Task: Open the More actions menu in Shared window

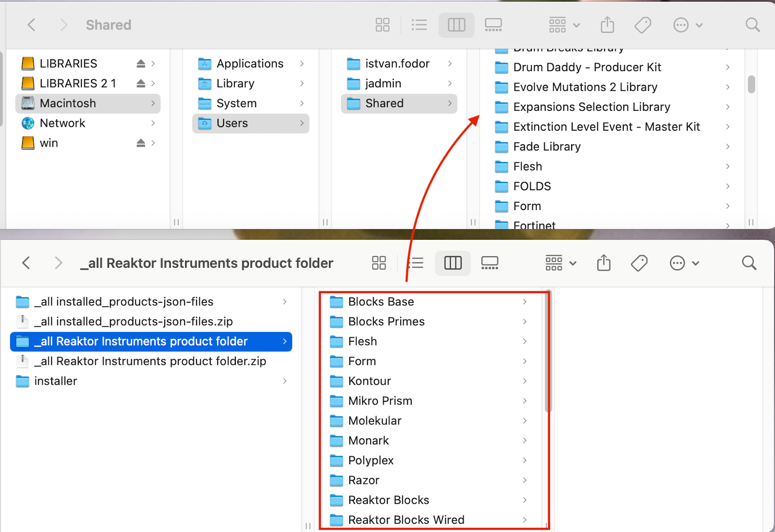Action: (688, 25)
